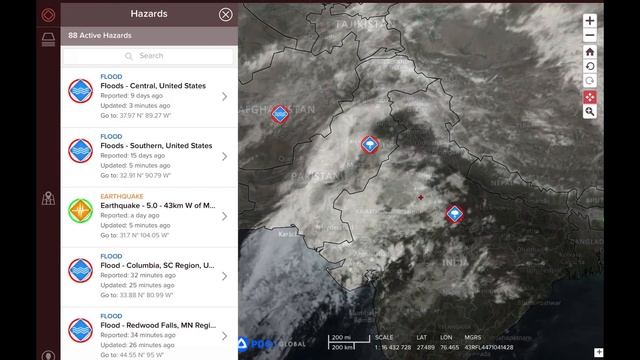Expand Floods - Southern, United States chevron
The height and width of the screenshot is (360, 640).
point(224,156)
